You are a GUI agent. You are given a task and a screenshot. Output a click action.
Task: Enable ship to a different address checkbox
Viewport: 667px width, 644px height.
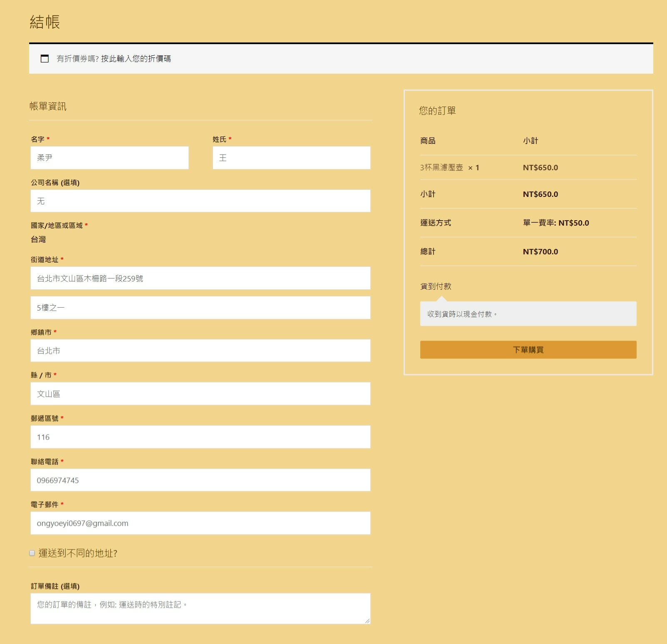coord(32,553)
